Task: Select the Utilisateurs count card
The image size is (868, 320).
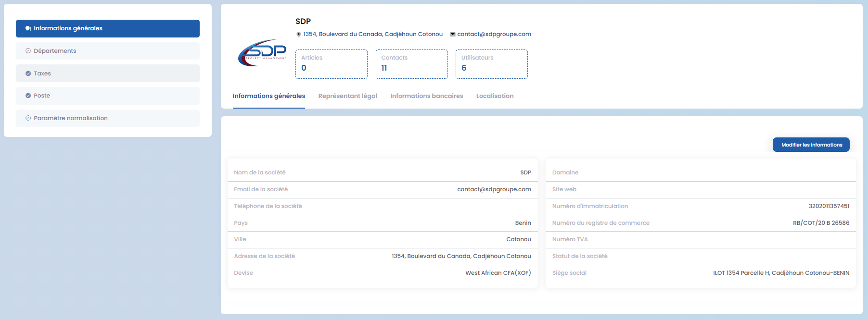Action: click(x=491, y=64)
